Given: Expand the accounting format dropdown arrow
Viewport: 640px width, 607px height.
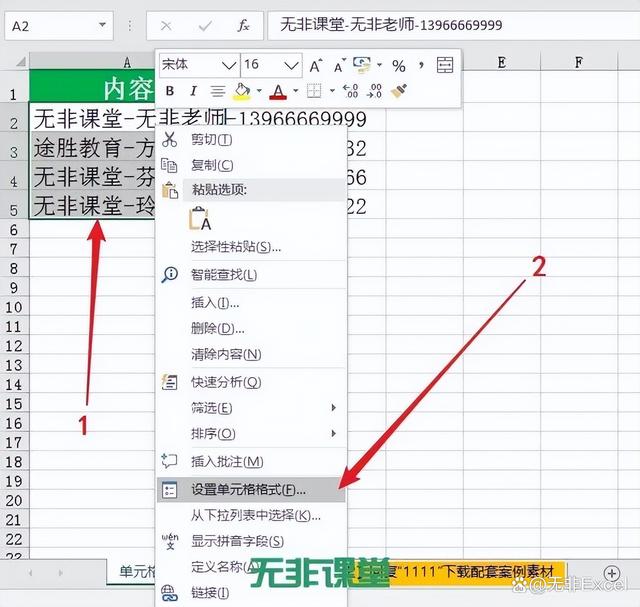Looking at the screenshot, I should (x=380, y=65).
